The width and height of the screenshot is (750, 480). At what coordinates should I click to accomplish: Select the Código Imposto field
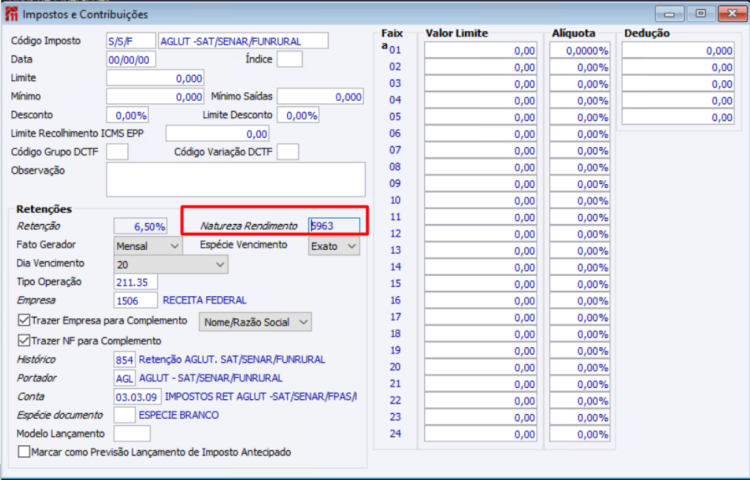[x=131, y=41]
